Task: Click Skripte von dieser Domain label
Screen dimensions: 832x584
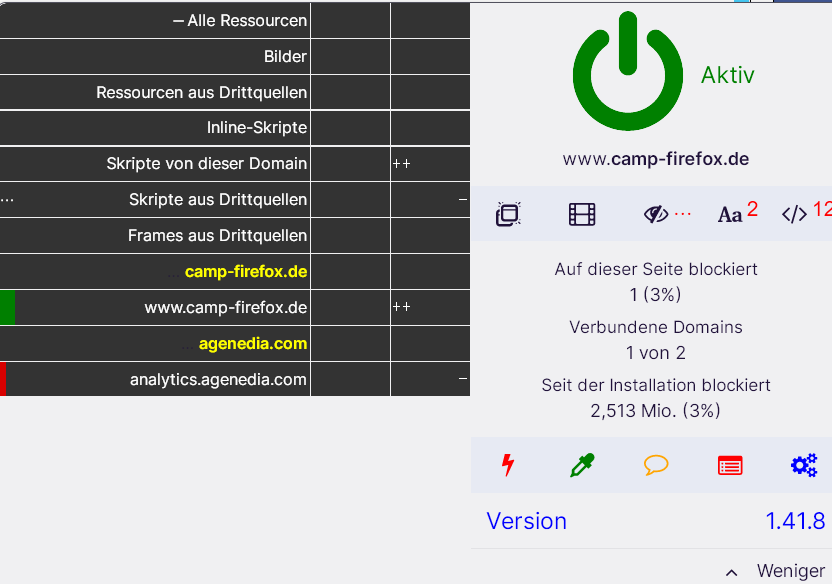Action: click(x=206, y=163)
